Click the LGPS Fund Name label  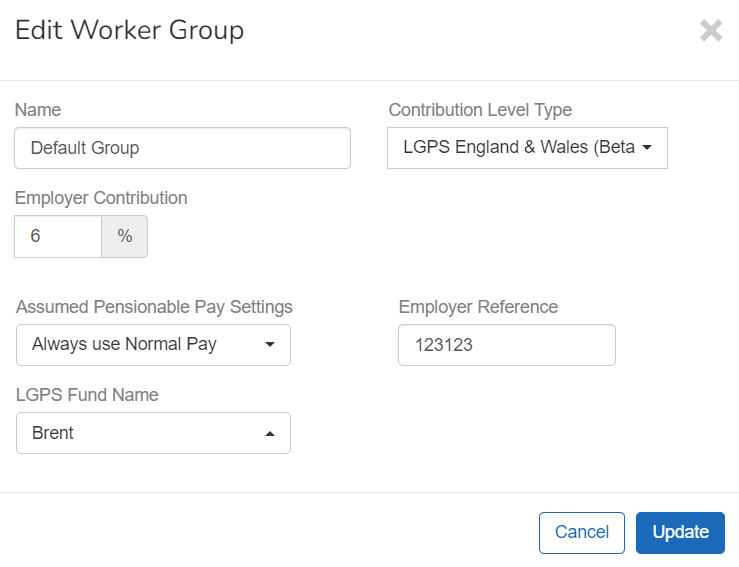coord(87,395)
